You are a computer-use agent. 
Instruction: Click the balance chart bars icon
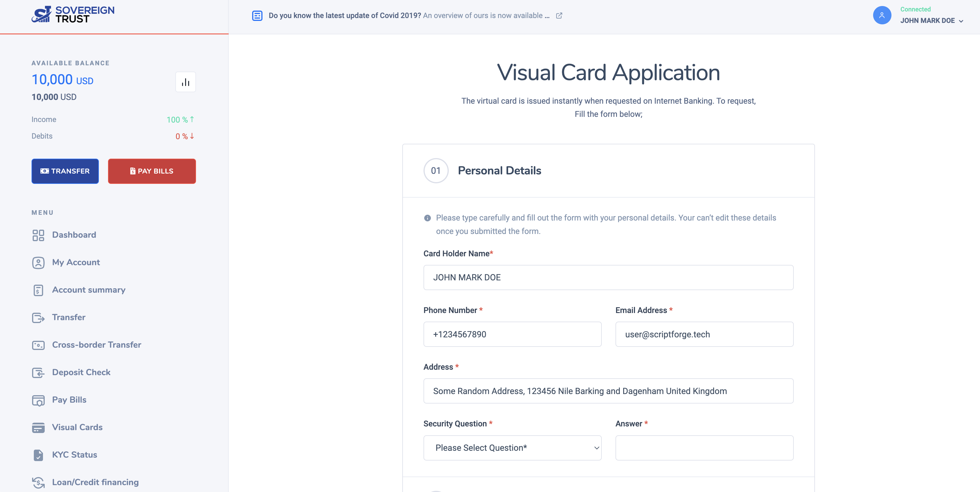pos(186,82)
